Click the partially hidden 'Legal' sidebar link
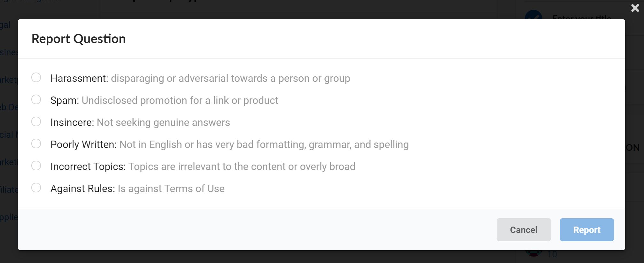This screenshot has width=644, height=263. click(5, 25)
